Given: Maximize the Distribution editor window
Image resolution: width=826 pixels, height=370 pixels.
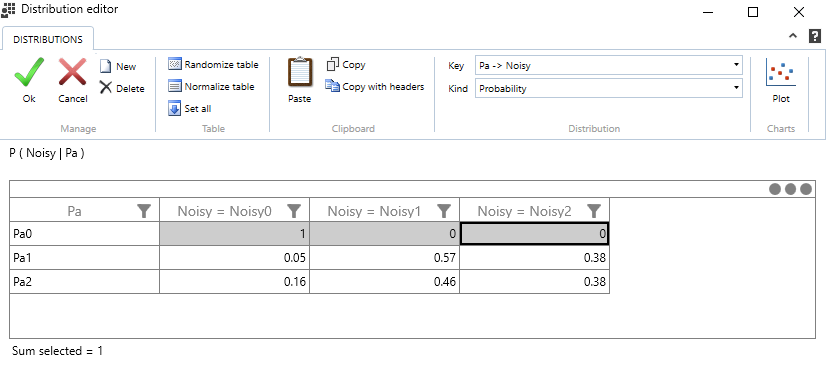Looking at the screenshot, I should coord(753,12).
